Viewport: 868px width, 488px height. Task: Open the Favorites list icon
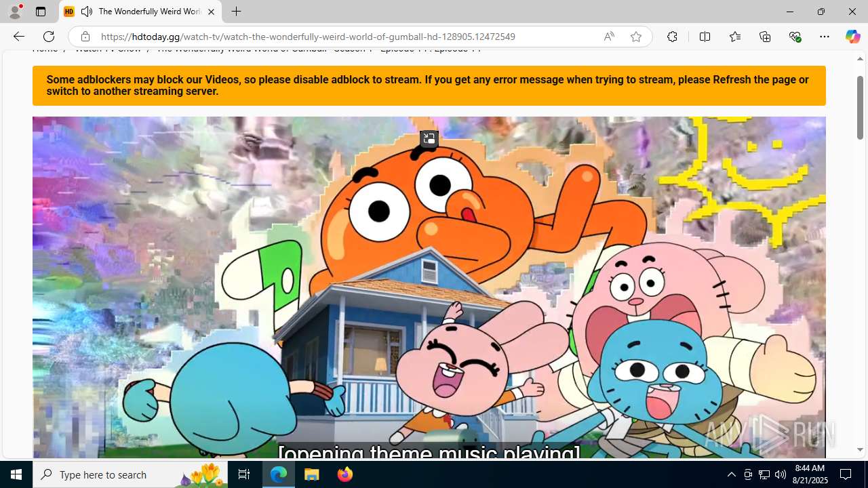pyautogui.click(x=735, y=37)
